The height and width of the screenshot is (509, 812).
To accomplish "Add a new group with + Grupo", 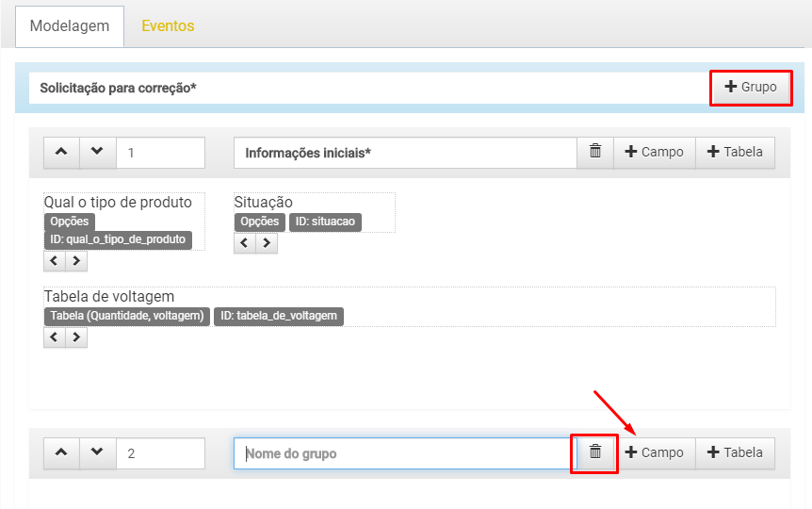I will click(x=751, y=87).
